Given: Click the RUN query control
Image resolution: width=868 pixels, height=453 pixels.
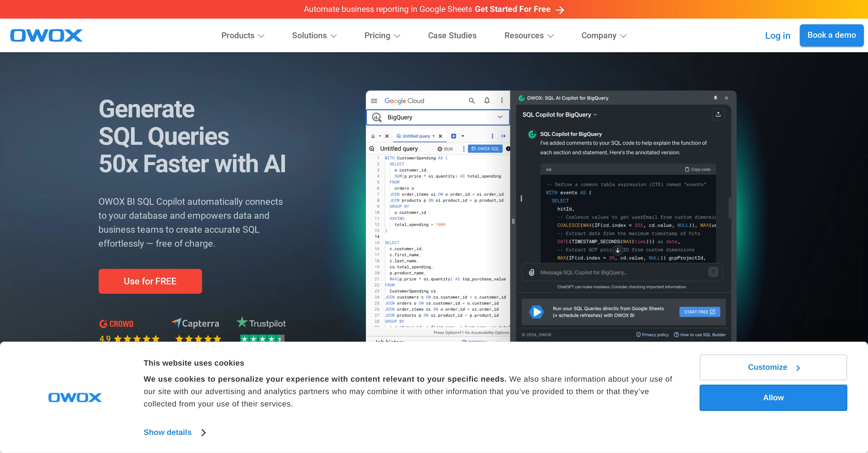Looking at the screenshot, I should [x=445, y=148].
